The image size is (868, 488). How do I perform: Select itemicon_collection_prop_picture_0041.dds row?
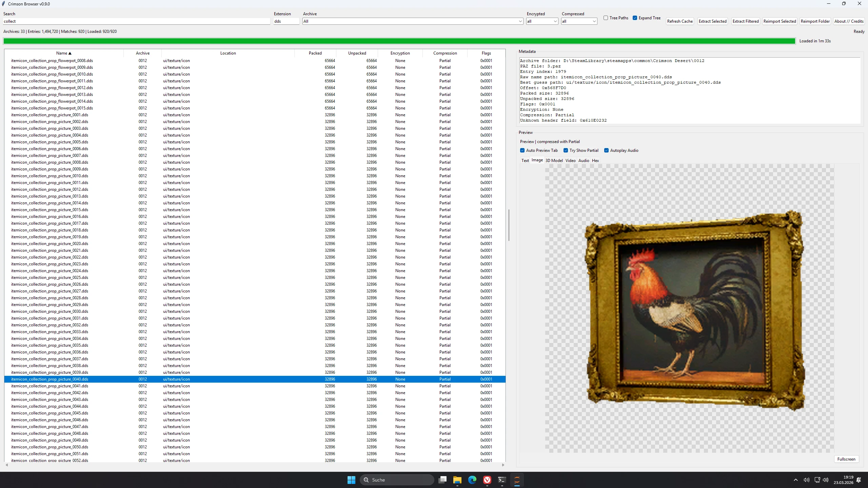(x=255, y=386)
